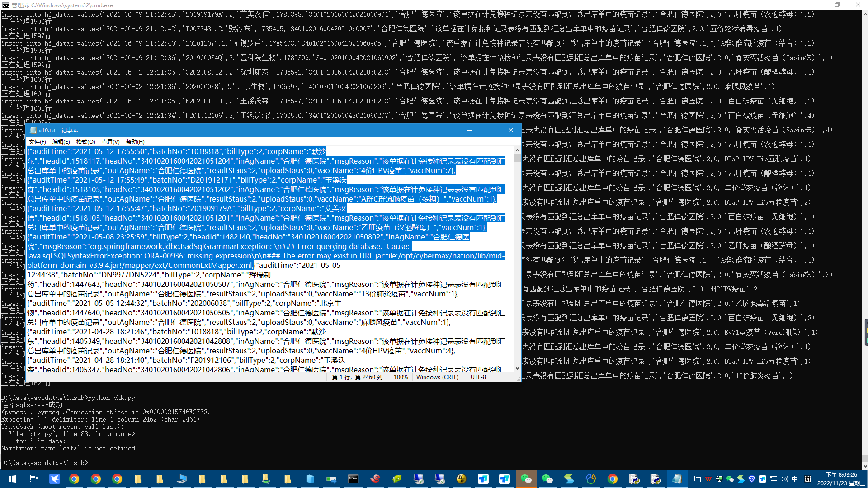Click the 100% zoom status entry
This screenshot has width=868, height=488.
(x=401, y=377)
